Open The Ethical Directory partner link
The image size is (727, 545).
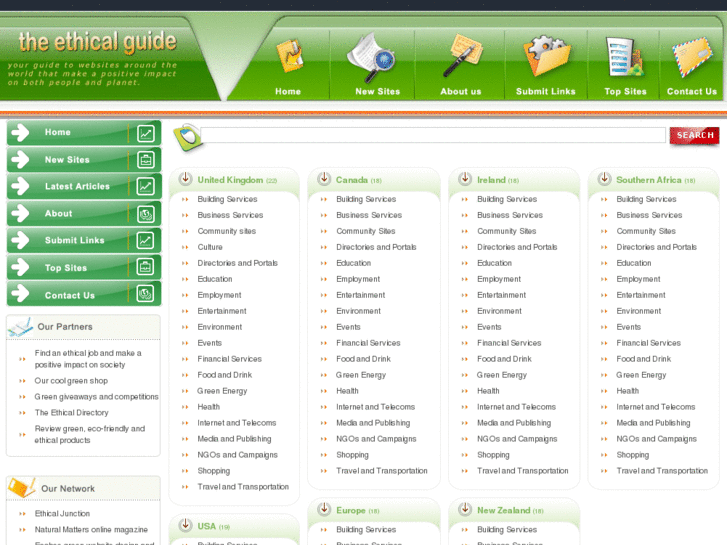tap(71, 413)
